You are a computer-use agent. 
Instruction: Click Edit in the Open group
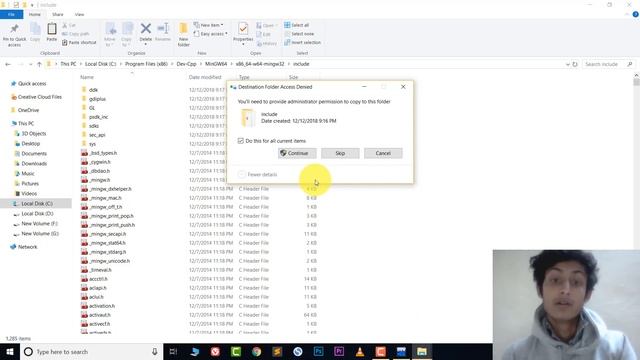pos(264,34)
